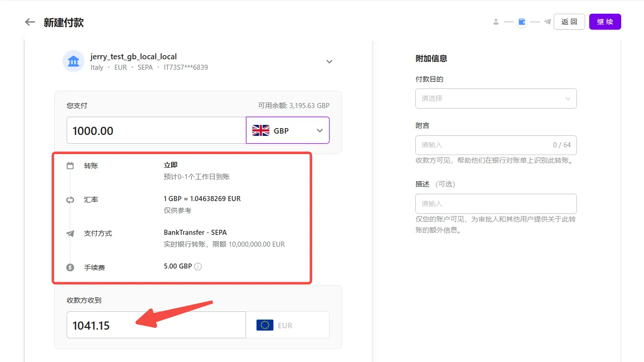Image resolution: width=644 pixels, height=362 pixels.
Task: Click the 附加信息 heading
Action: (431, 58)
